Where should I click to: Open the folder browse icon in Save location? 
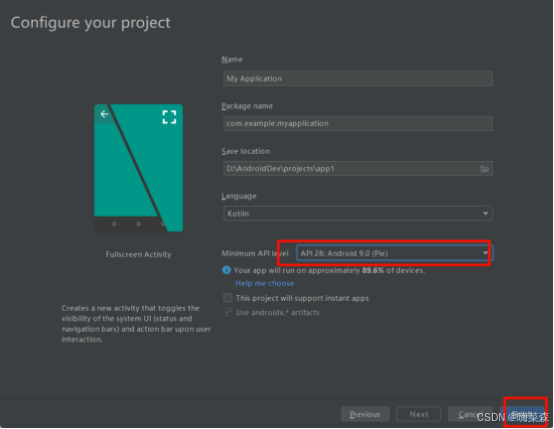click(484, 169)
